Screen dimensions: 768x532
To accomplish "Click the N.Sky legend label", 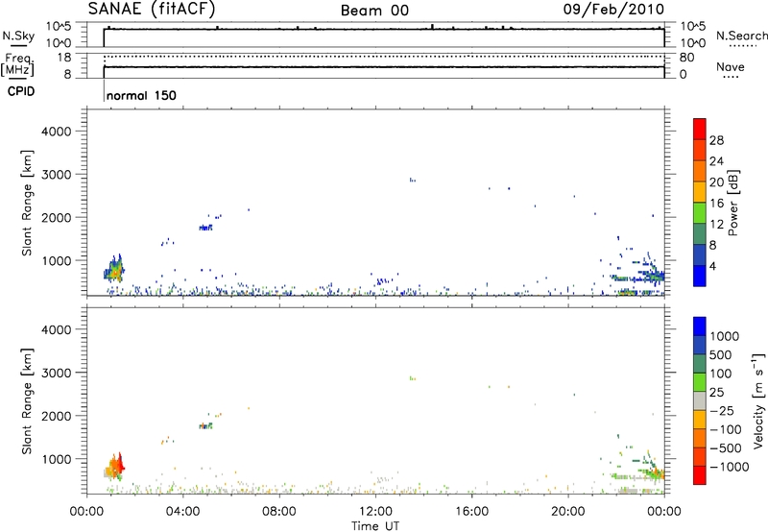I will click(x=18, y=36).
